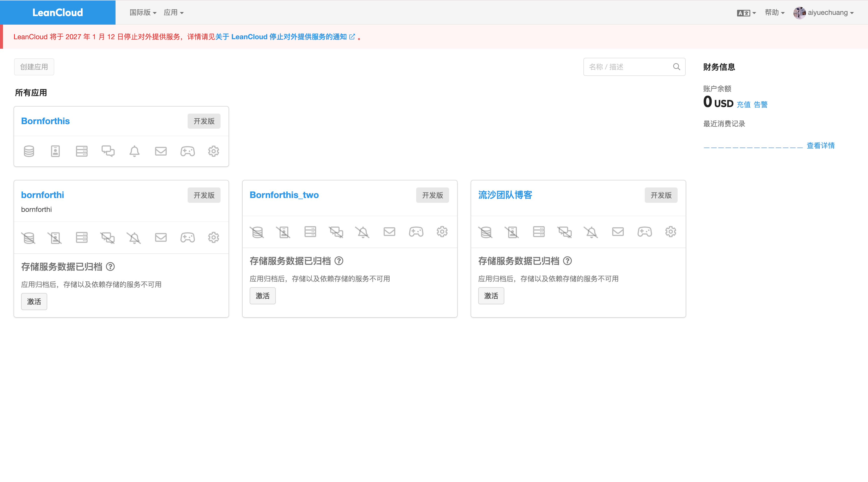868x482 pixels.
Task: Show archive help for 流沙团队博客 card
Action: click(567, 261)
